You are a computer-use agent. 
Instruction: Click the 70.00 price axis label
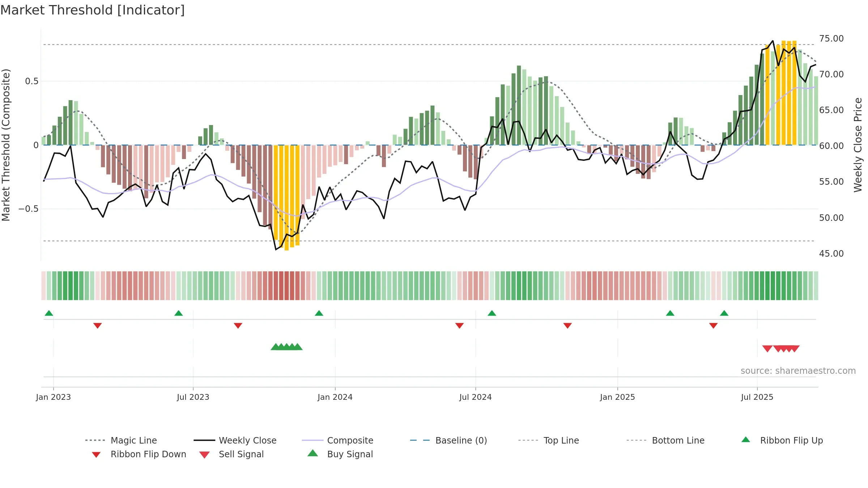point(831,74)
